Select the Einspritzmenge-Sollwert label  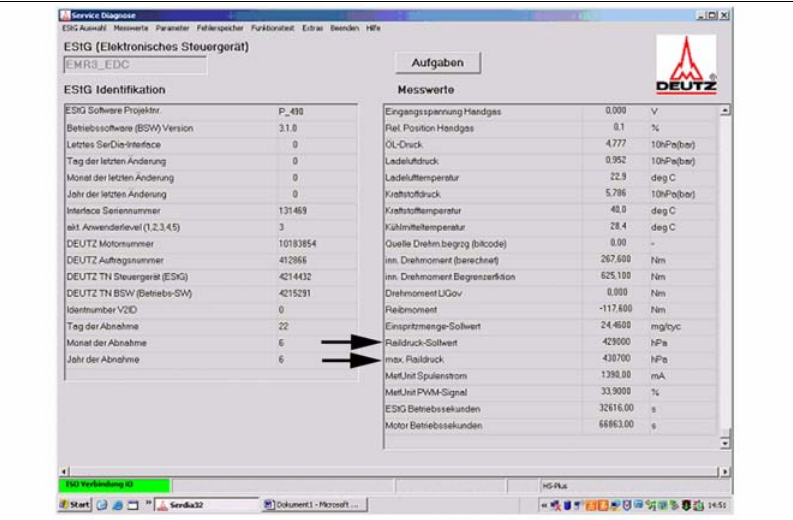[433, 326]
